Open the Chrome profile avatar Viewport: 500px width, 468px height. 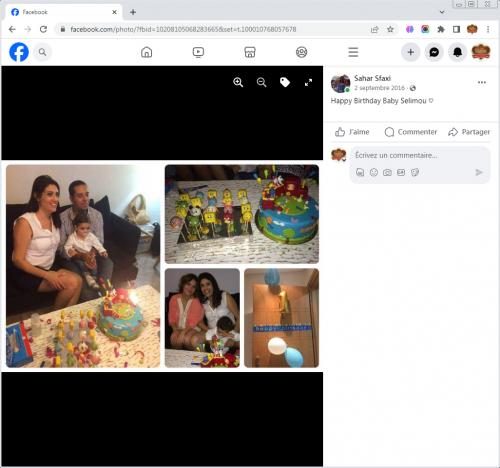pyautogui.click(x=472, y=29)
